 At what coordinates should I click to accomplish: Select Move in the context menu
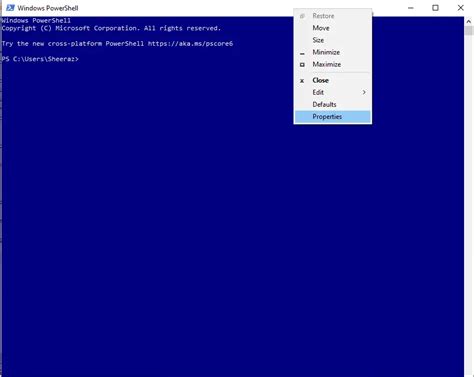point(333,28)
